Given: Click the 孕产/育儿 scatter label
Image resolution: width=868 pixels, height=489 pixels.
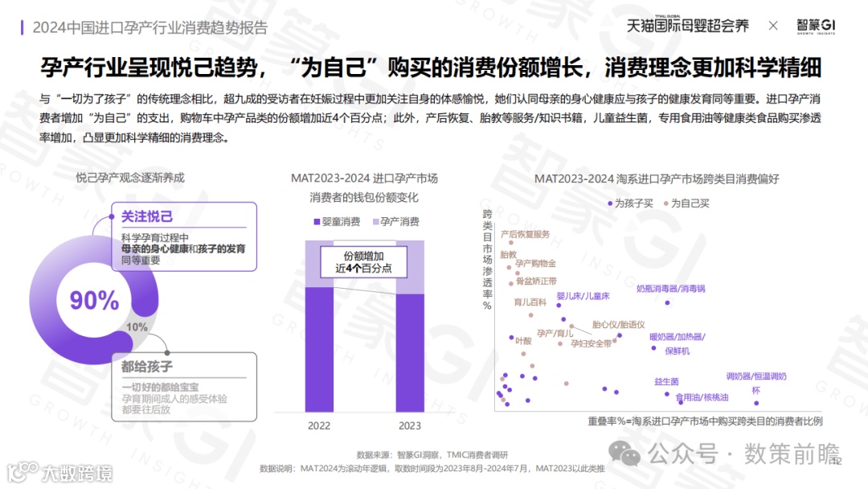Looking at the screenshot, I should click(555, 334).
